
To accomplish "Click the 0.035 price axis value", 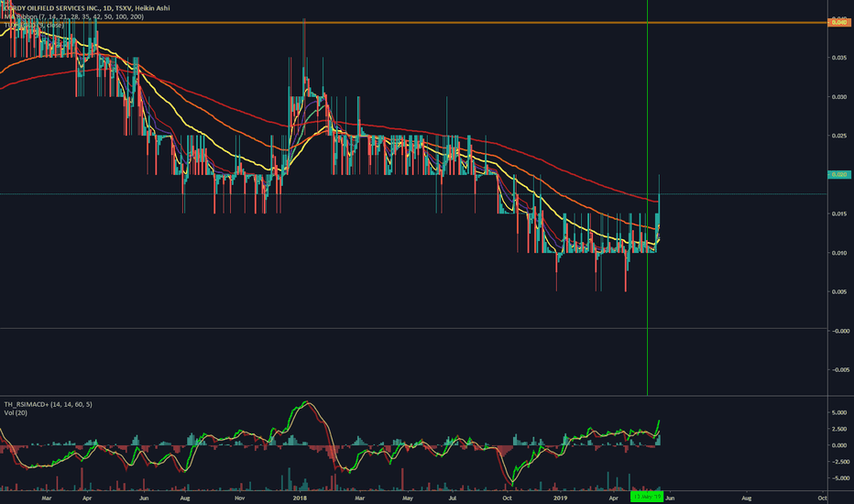I will pyautogui.click(x=838, y=57).
